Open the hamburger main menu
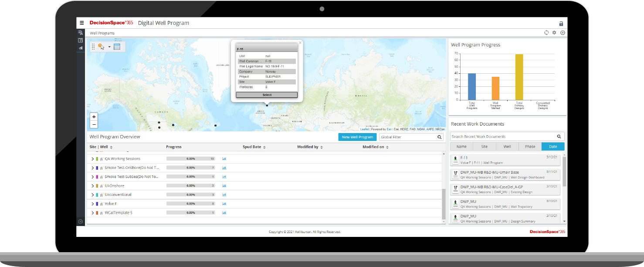Screen dimensions: 644x267 (82, 23)
